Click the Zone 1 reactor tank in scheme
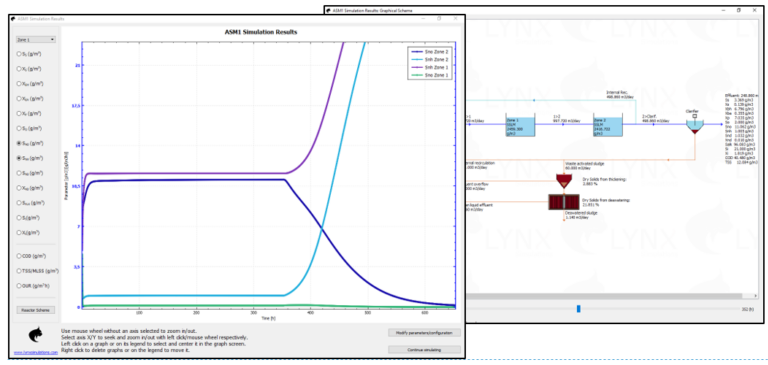 520,125
